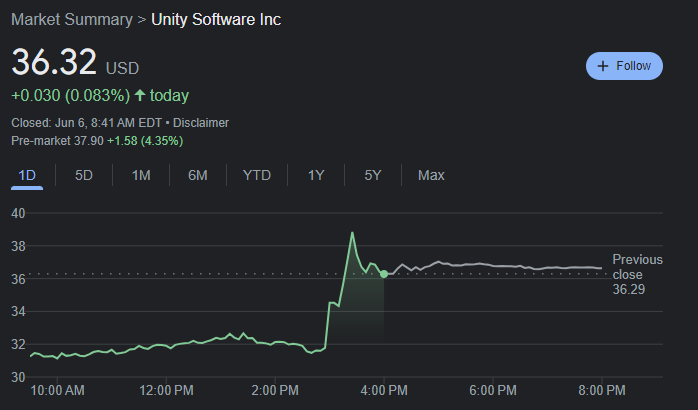This screenshot has height=410, width=698.
Task: Click the chart peak near 38 dollars
Action: (352, 233)
